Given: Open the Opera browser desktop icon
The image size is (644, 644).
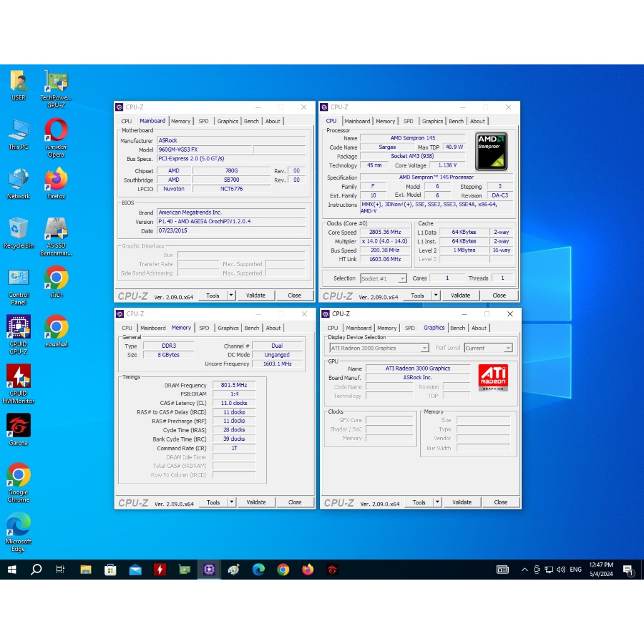Looking at the screenshot, I should (56, 131).
